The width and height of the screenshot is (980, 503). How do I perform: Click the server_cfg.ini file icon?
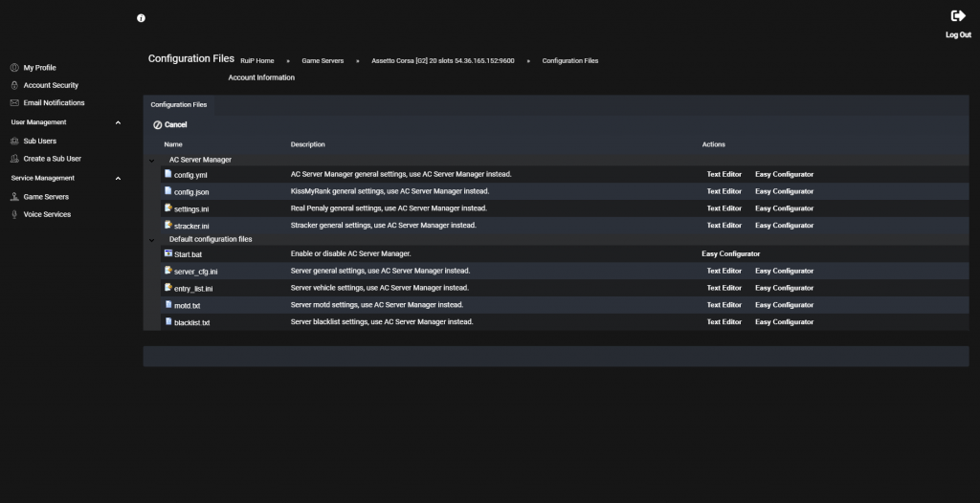tap(168, 270)
